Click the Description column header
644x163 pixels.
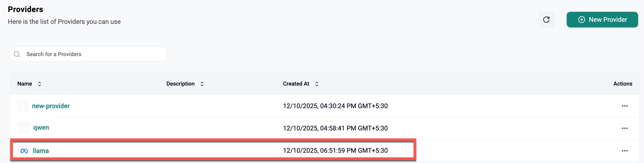[x=180, y=84]
